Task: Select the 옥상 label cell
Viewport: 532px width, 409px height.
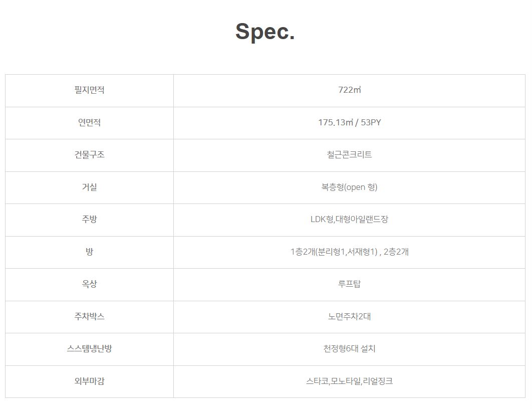Action: click(x=89, y=284)
